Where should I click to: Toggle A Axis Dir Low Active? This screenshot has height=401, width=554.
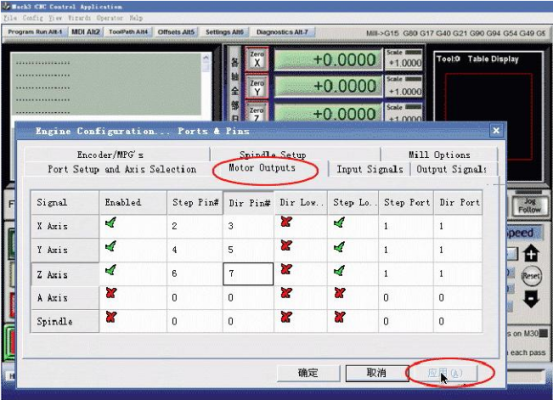tap(286, 293)
